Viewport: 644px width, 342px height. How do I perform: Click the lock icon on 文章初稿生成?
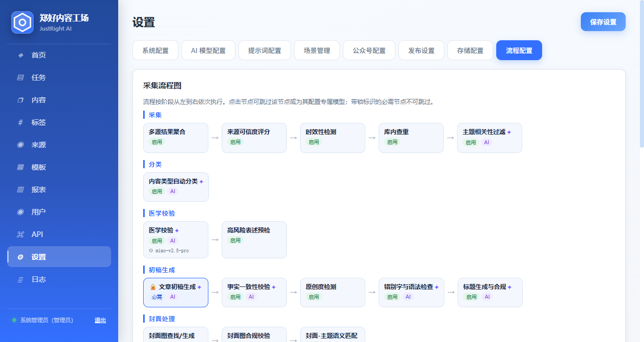coord(153,287)
